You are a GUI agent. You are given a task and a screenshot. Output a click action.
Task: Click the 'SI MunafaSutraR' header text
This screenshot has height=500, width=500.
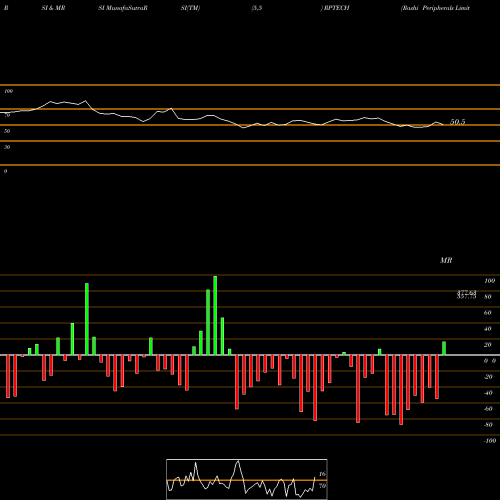123,8
